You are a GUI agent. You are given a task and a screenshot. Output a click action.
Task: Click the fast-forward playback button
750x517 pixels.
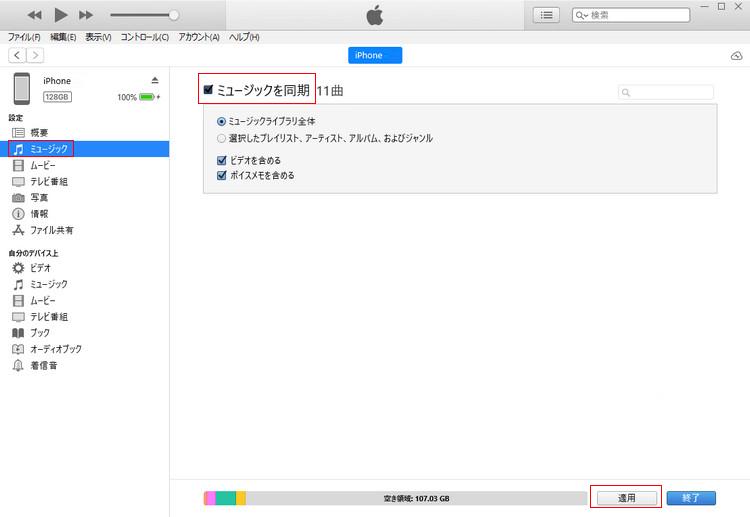coord(86,15)
